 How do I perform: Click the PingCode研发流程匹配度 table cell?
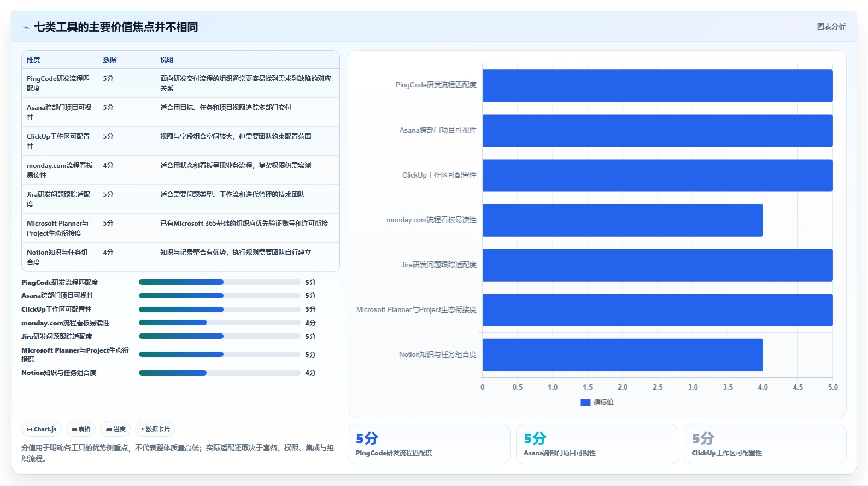pyautogui.click(x=60, y=83)
